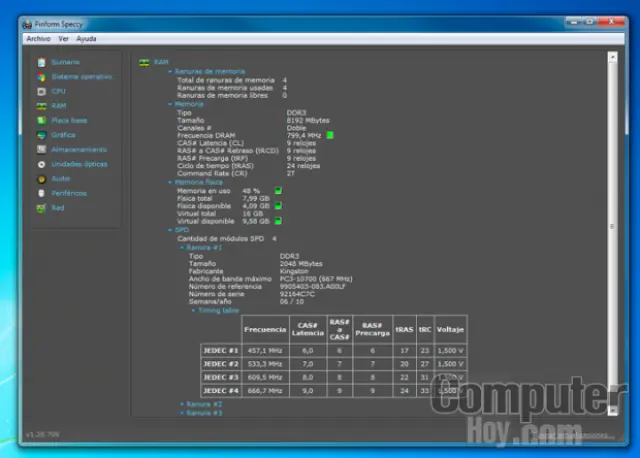Select the Audio speaker icon
Viewport: 640px width, 458px height.
(41, 178)
